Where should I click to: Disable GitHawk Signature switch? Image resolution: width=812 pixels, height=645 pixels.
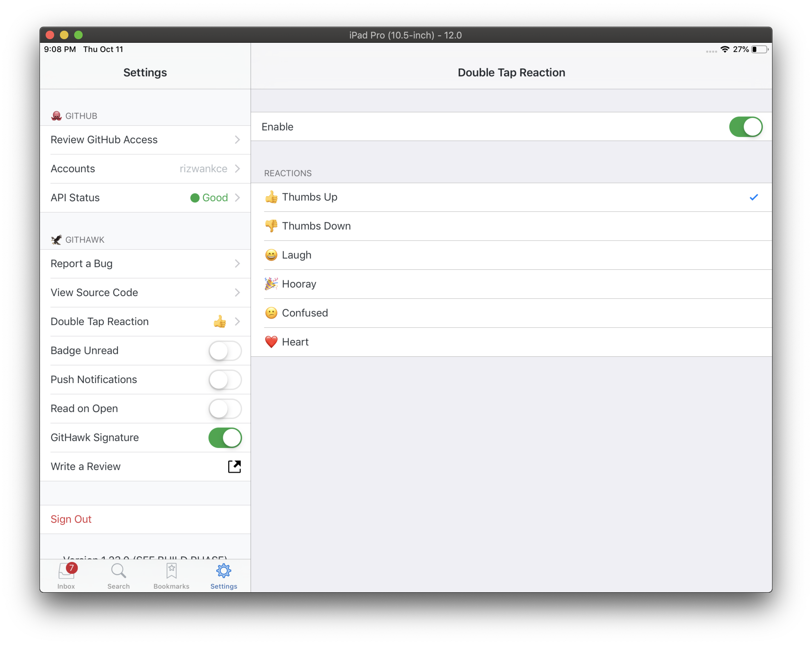point(225,438)
